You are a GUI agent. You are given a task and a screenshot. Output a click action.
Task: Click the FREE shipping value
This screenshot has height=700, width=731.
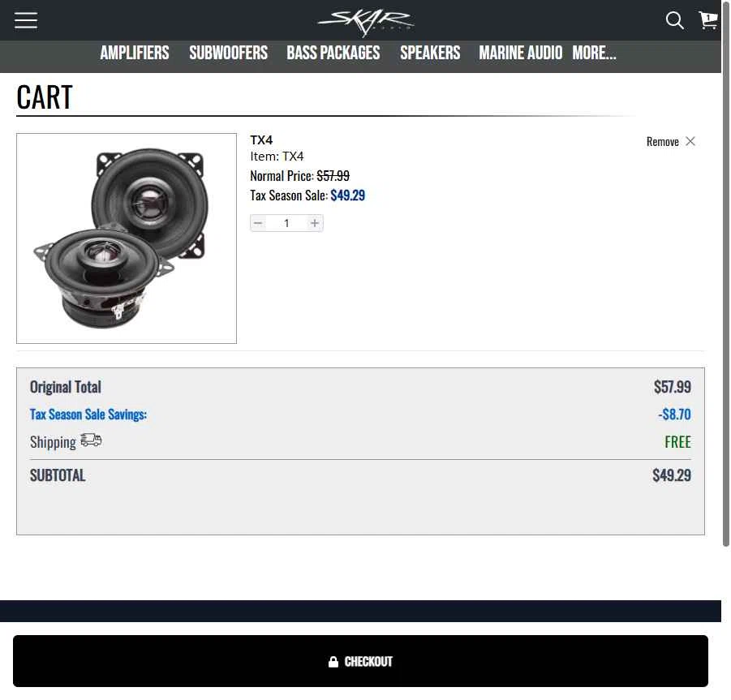point(677,442)
